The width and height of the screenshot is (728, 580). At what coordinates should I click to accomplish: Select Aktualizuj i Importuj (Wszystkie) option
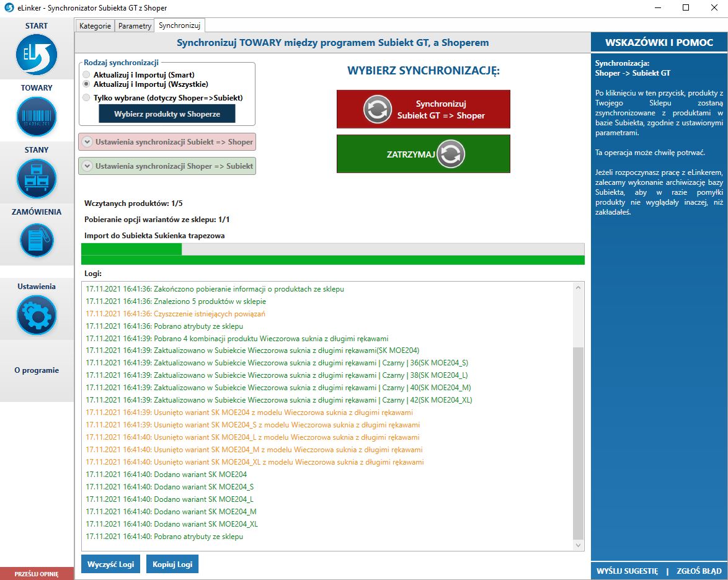click(x=86, y=84)
